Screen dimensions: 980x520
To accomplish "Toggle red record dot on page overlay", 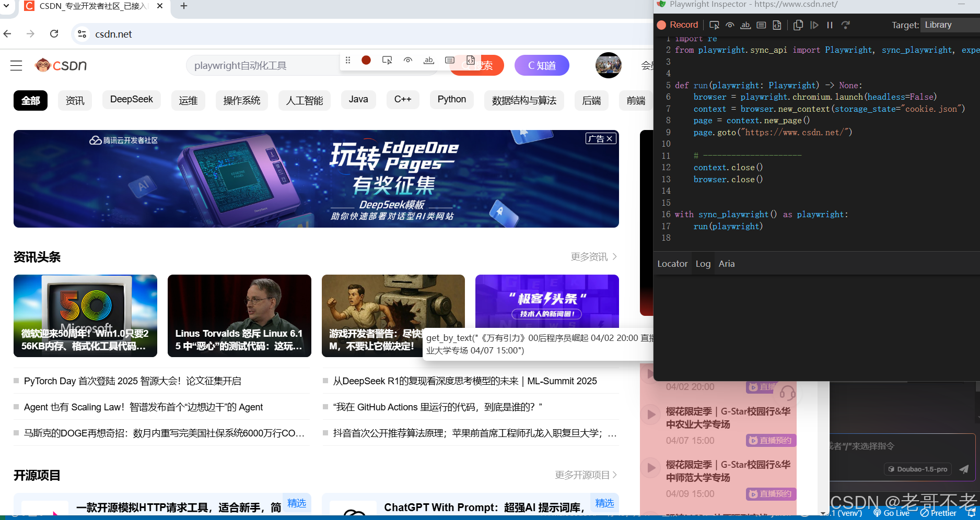I will tap(366, 60).
